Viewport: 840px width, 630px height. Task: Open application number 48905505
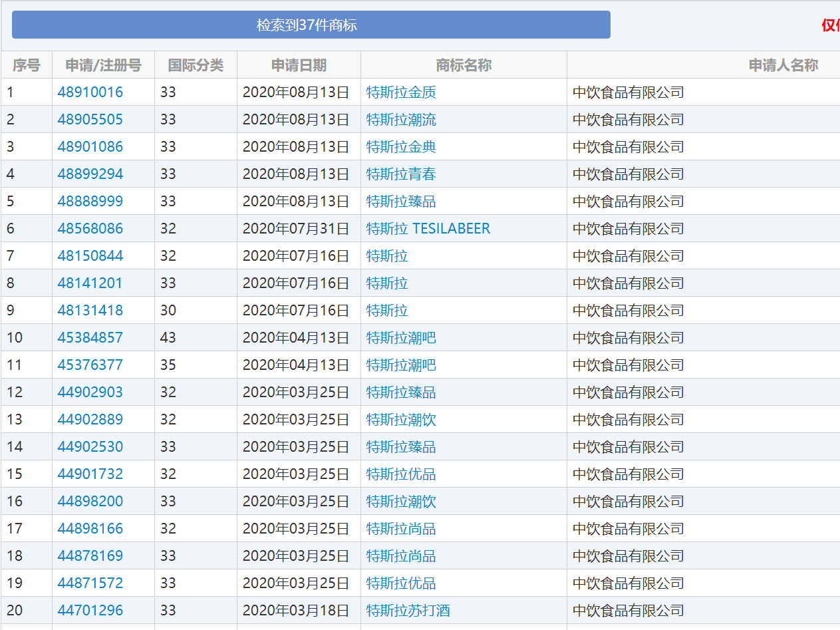(x=90, y=120)
